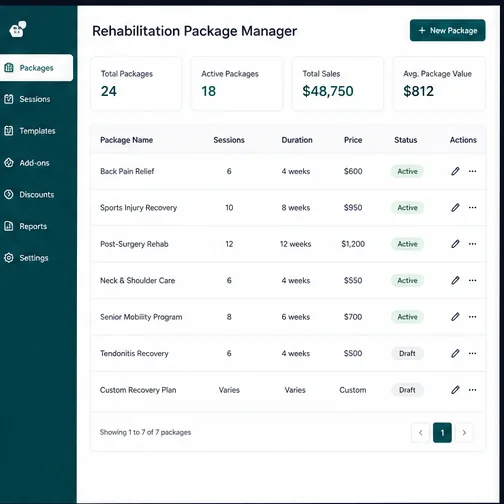The height and width of the screenshot is (504, 504).
Task: Click the Settings gear icon
Action: point(9,258)
